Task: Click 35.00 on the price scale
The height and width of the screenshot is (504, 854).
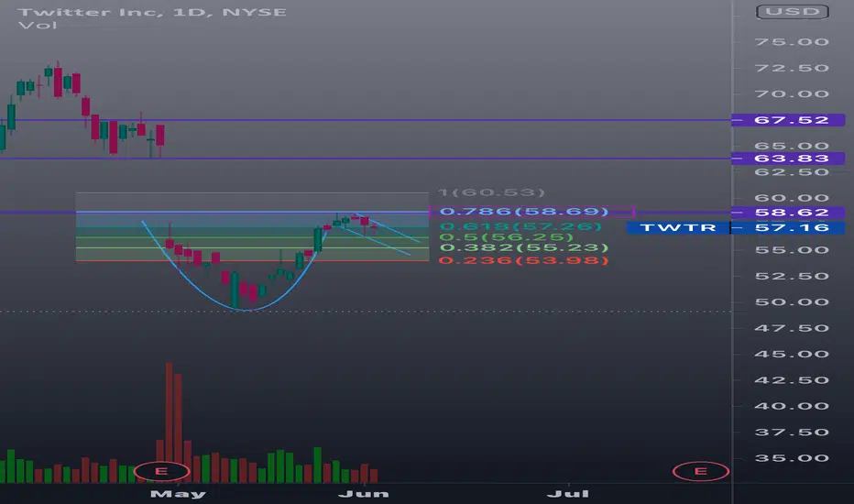Action: [792, 458]
